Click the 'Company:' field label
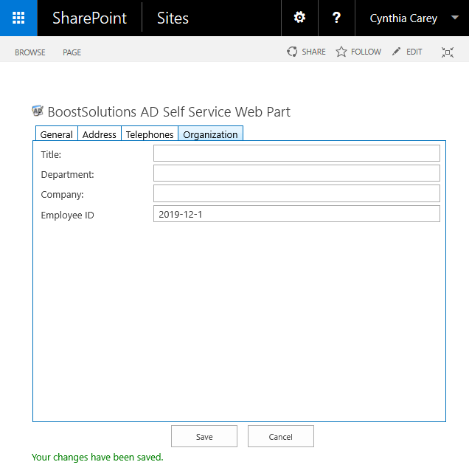Image resolution: width=469 pixels, height=476 pixels. 62,195
